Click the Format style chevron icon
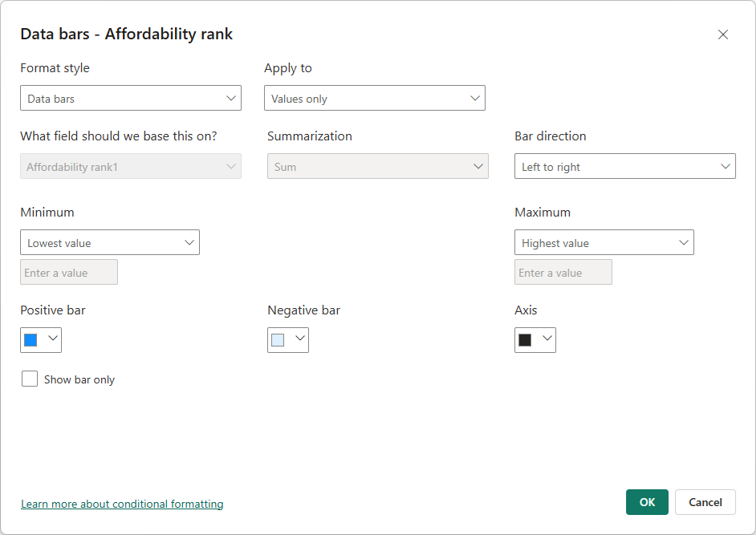The image size is (756, 535). tap(233, 98)
